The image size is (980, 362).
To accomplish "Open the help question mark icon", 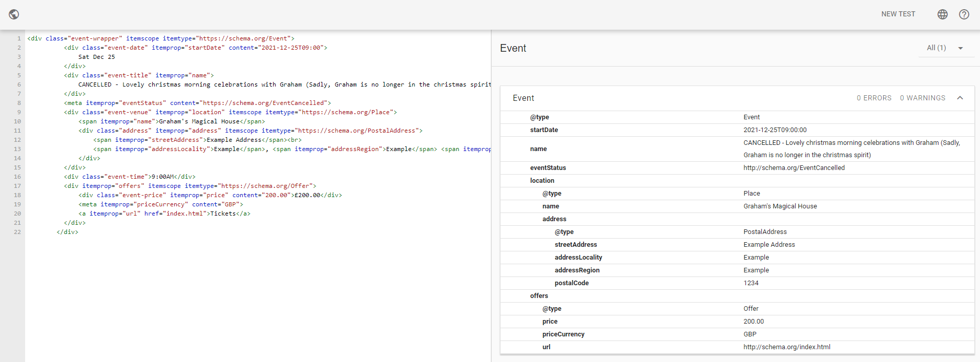I will [964, 14].
